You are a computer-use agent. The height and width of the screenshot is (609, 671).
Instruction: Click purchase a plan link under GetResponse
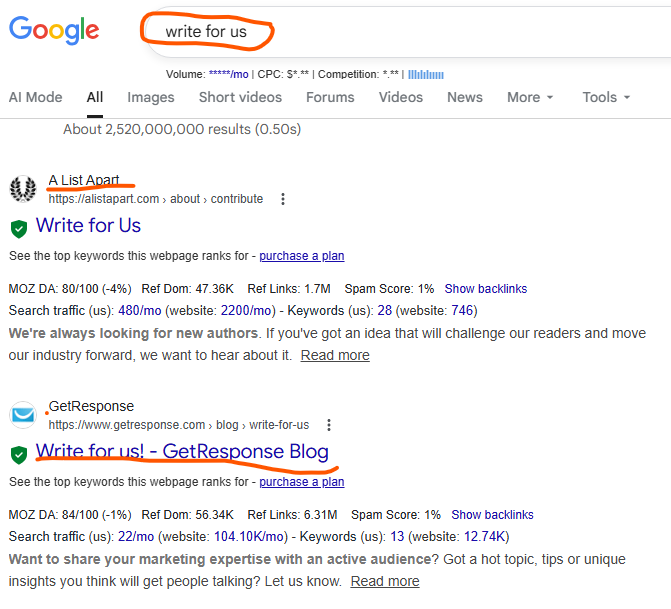tap(301, 482)
